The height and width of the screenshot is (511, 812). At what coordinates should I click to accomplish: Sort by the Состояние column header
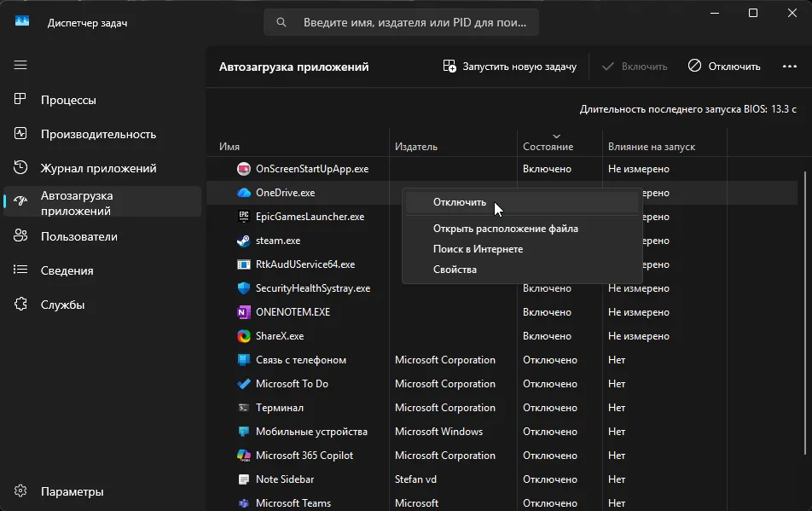548,147
